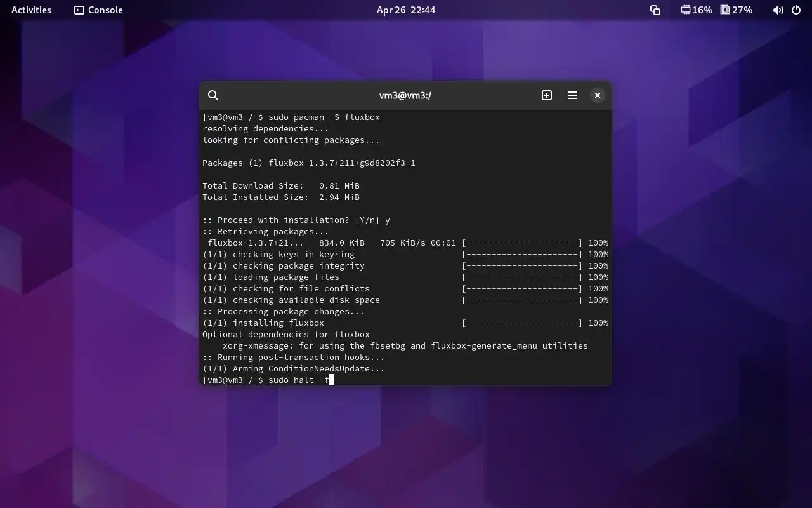Open the Console app menu in top bar

(x=98, y=10)
